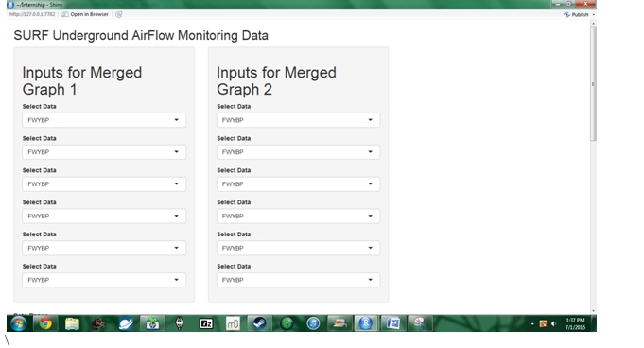Open the HP taskbar icon
This screenshot has width=644, height=348.
152,323
